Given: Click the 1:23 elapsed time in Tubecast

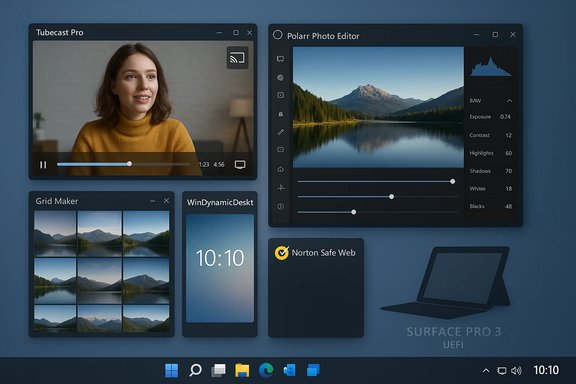Looking at the screenshot, I should click(204, 164).
